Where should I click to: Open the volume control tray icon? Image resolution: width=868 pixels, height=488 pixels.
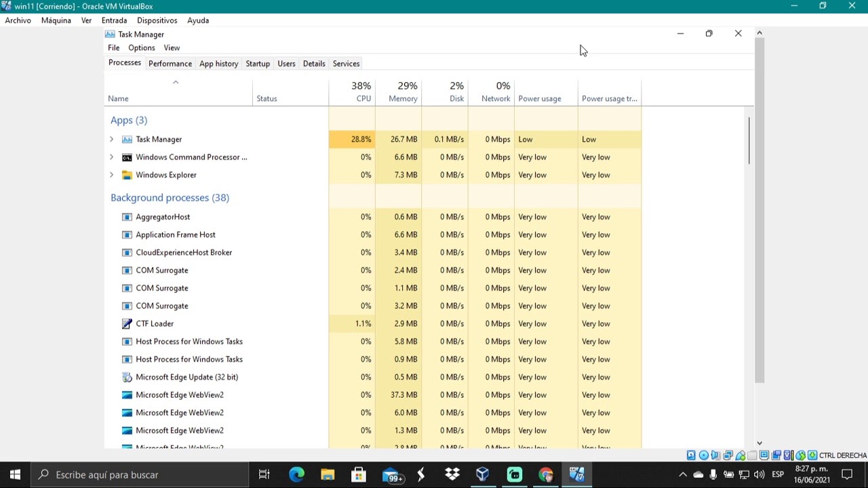(759, 474)
